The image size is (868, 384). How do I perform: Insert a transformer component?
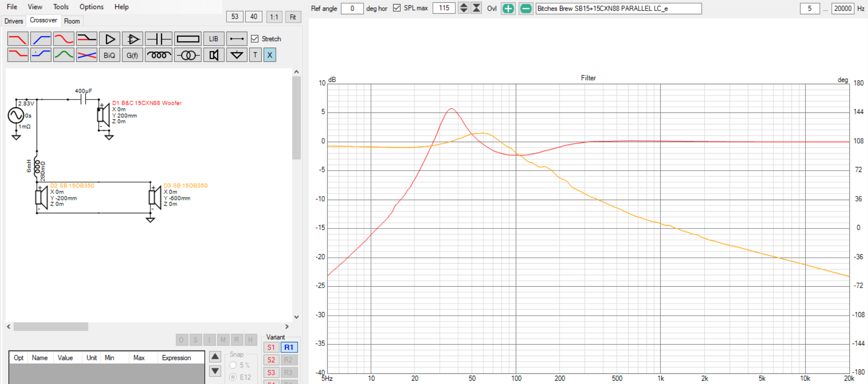point(188,55)
